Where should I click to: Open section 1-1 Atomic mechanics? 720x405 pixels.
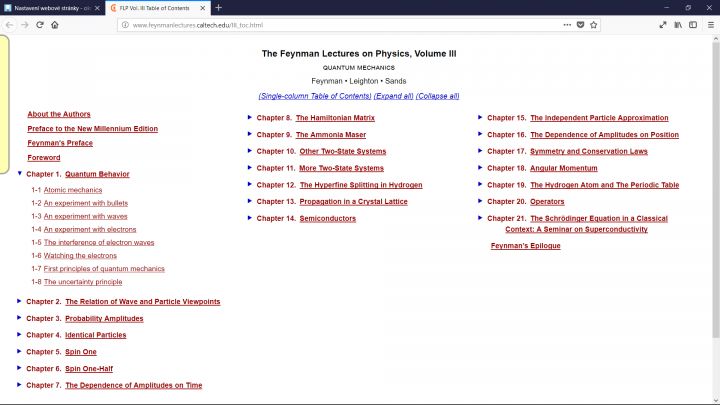[x=73, y=190]
